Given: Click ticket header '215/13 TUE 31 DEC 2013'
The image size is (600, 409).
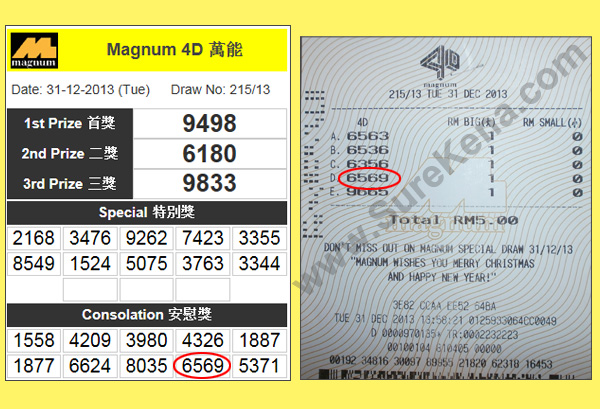Looking at the screenshot, I should click(448, 94).
